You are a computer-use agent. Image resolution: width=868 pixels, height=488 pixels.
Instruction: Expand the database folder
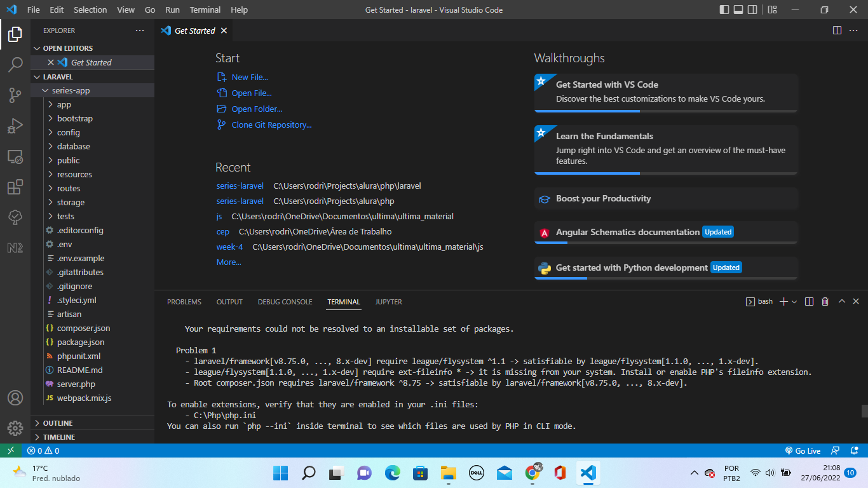click(x=92, y=146)
